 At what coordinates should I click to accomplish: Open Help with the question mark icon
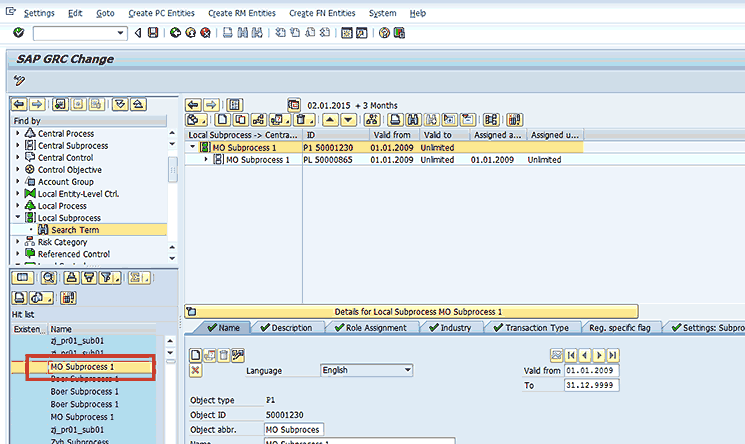[384, 33]
